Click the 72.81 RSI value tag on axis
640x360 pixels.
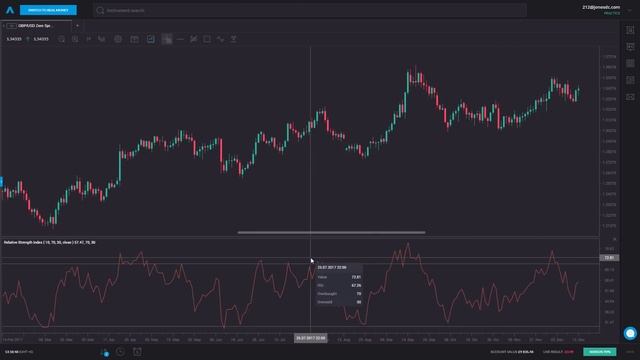point(609,258)
